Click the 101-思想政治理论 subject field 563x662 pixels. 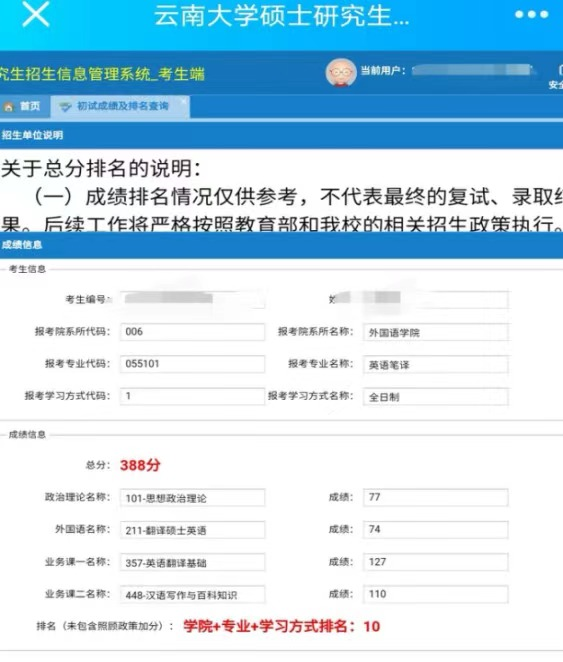[x=192, y=497]
